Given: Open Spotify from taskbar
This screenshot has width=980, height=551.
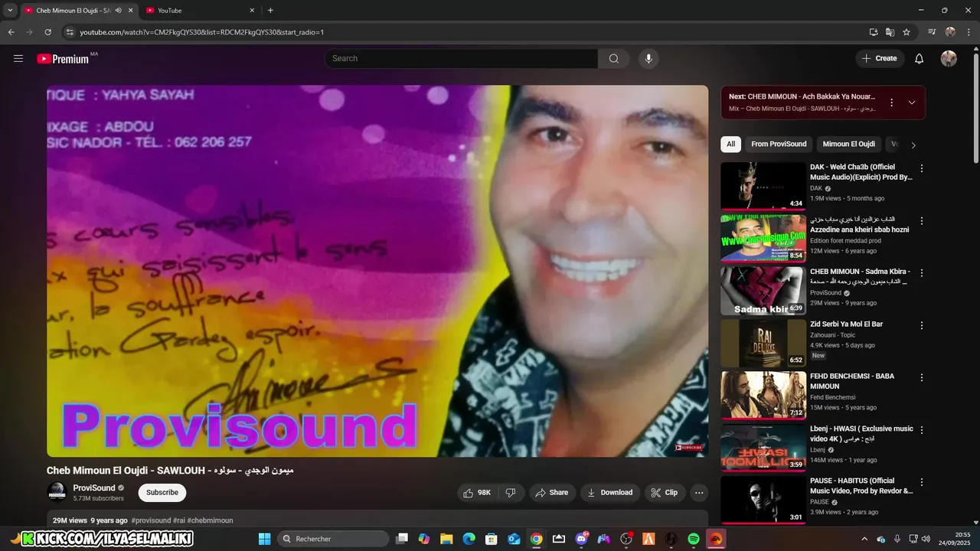Looking at the screenshot, I should pyautogui.click(x=694, y=539).
